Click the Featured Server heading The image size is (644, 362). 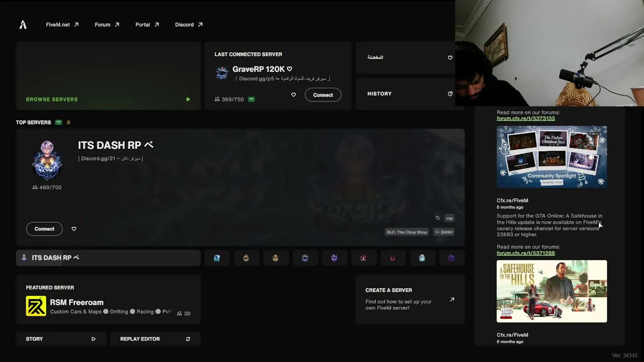(50, 288)
